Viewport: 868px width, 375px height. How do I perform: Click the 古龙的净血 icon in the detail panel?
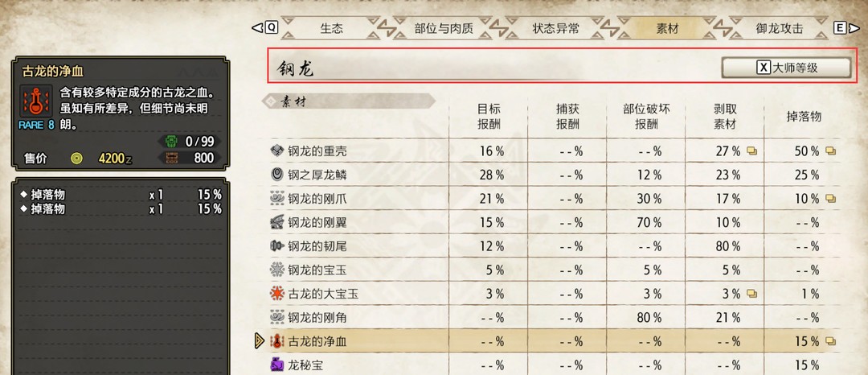pyautogui.click(x=36, y=101)
